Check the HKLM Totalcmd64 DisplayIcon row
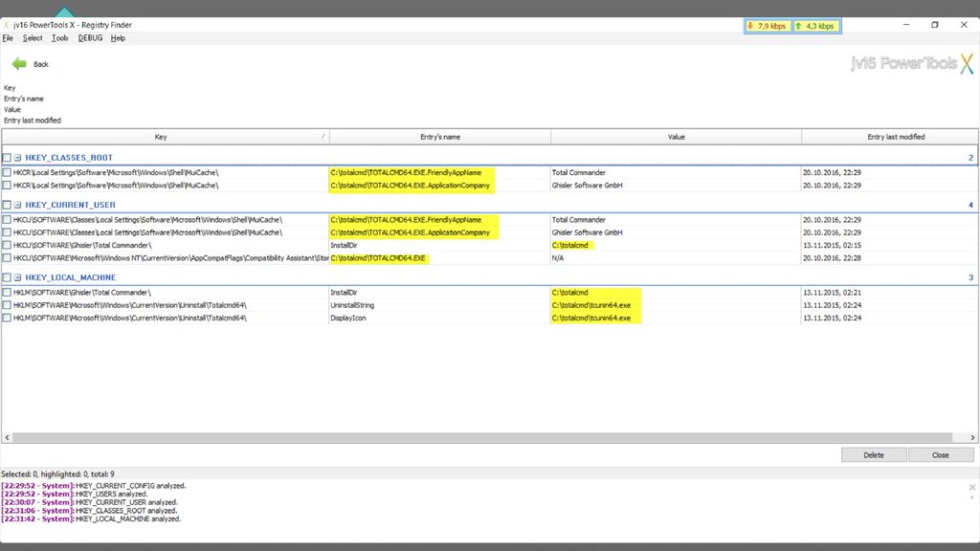Screen dimensions: 980x551 (x=7, y=318)
